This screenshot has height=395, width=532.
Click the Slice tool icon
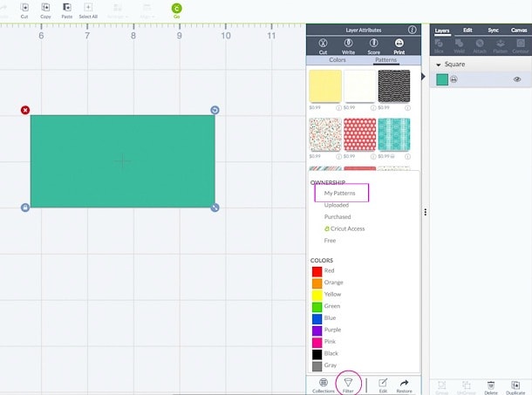tap(439, 46)
